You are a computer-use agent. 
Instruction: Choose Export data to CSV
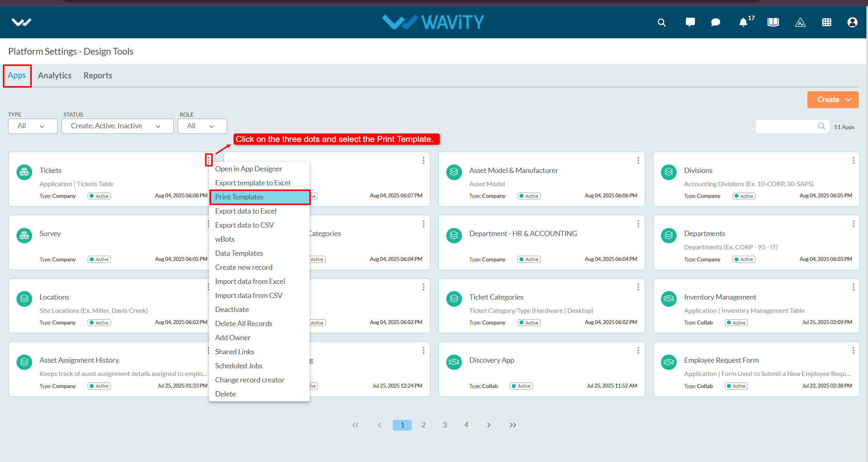[259, 225]
